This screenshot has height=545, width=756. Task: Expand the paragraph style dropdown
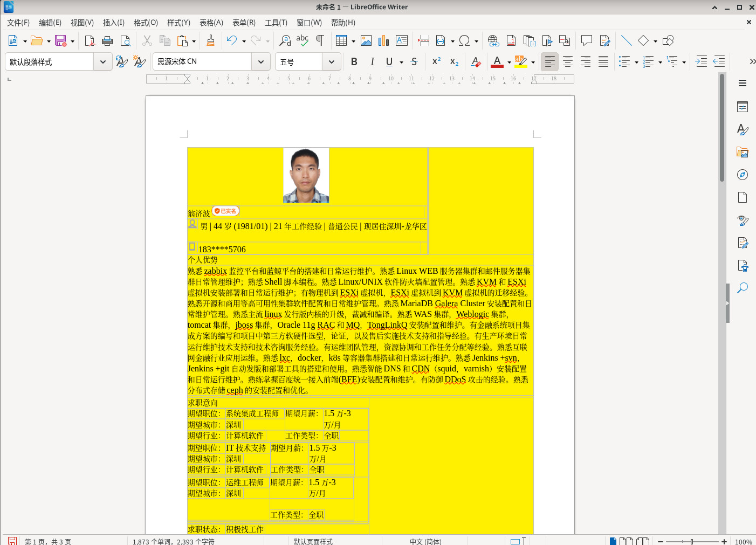(x=103, y=62)
